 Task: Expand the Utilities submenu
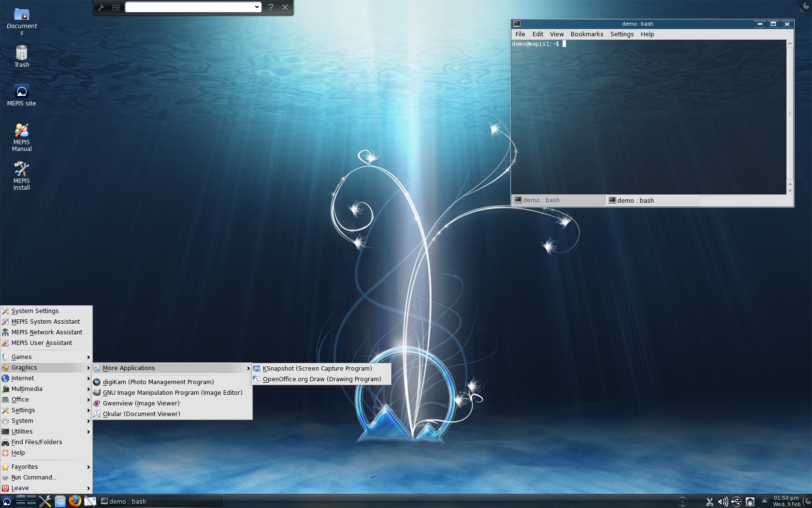pyautogui.click(x=46, y=432)
